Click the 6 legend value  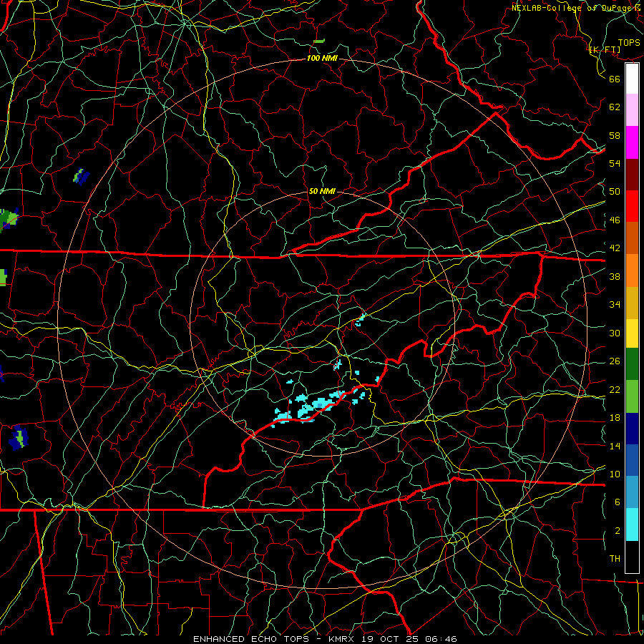[x=618, y=502]
